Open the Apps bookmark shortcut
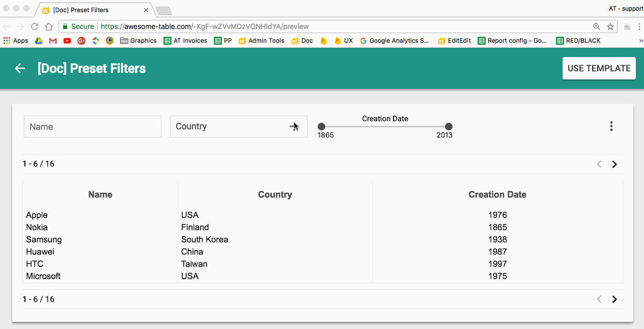The height and width of the screenshot is (329, 644). pos(16,41)
